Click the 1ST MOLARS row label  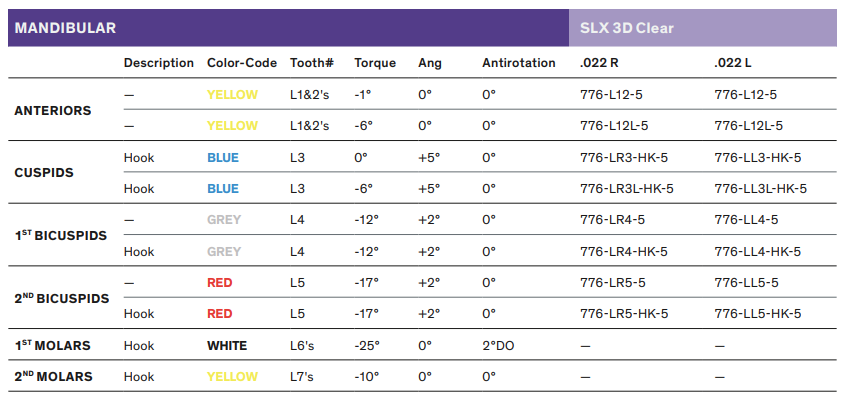52,346
